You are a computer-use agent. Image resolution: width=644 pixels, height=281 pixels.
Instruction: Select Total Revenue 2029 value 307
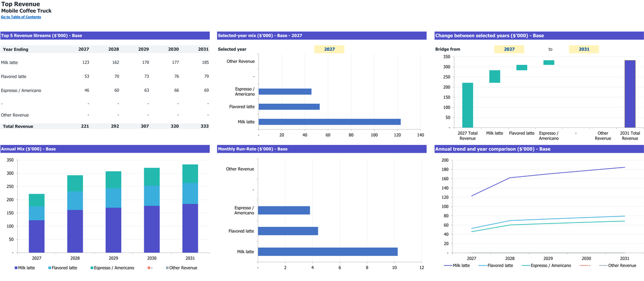[x=144, y=126]
